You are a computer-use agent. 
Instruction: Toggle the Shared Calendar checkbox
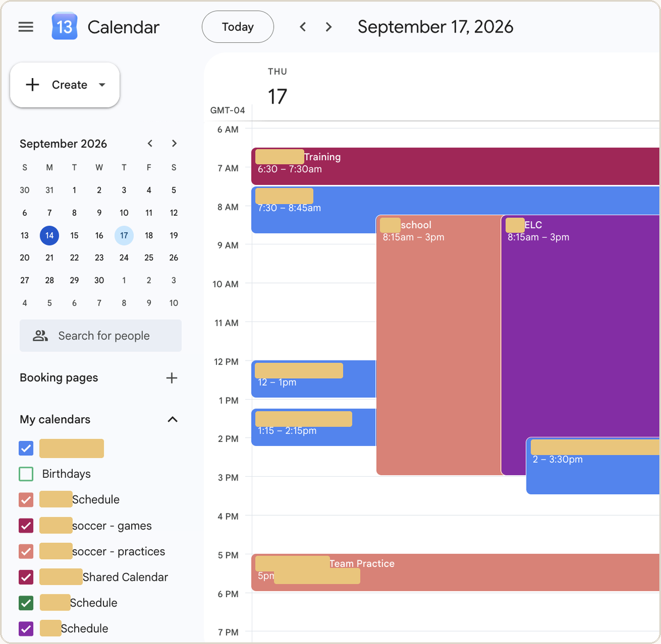pos(26,577)
